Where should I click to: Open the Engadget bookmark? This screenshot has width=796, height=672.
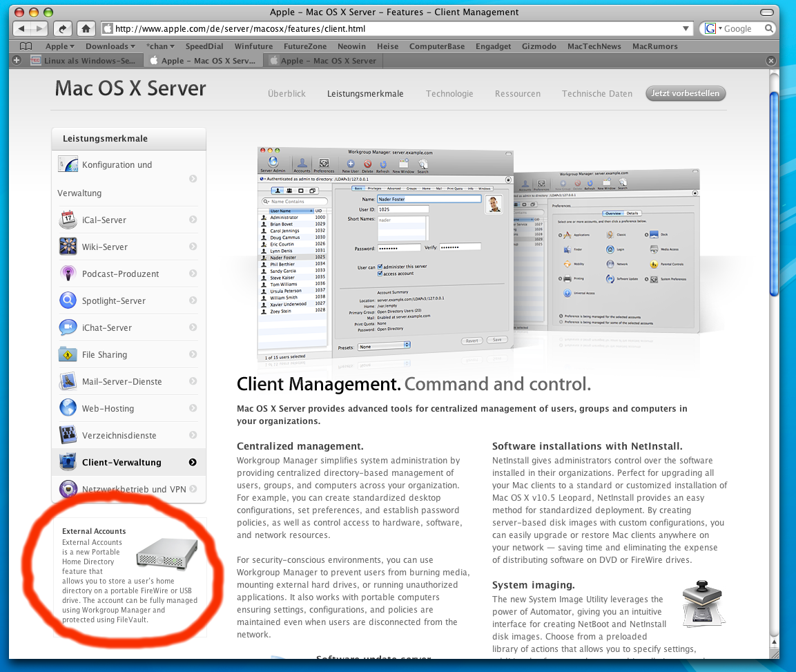tap(493, 46)
